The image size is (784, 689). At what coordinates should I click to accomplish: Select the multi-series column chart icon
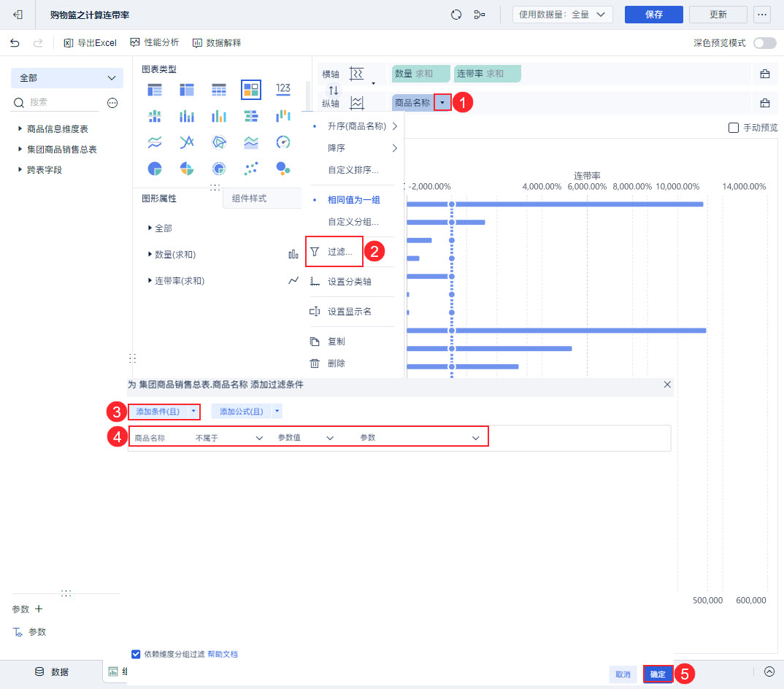tap(219, 117)
